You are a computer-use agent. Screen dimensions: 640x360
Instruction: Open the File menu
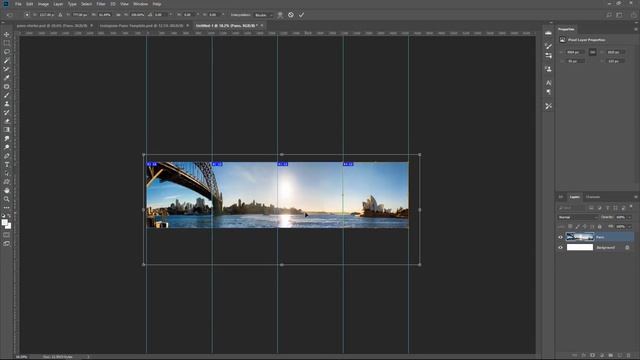[18, 4]
